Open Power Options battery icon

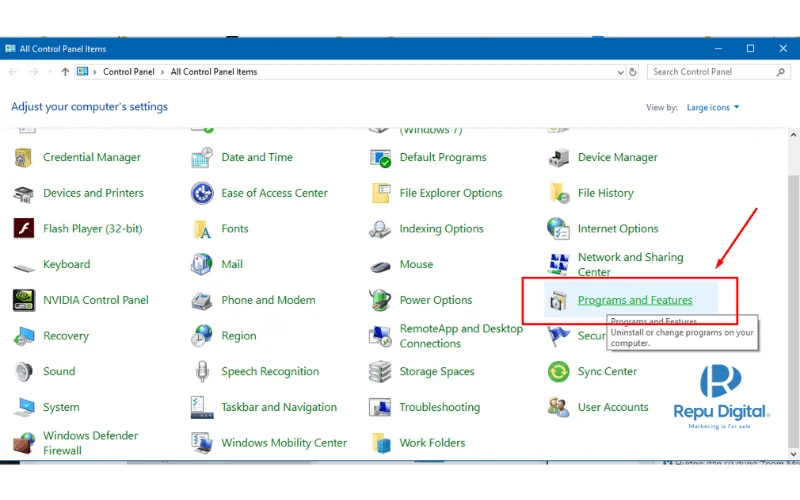[380, 300]
